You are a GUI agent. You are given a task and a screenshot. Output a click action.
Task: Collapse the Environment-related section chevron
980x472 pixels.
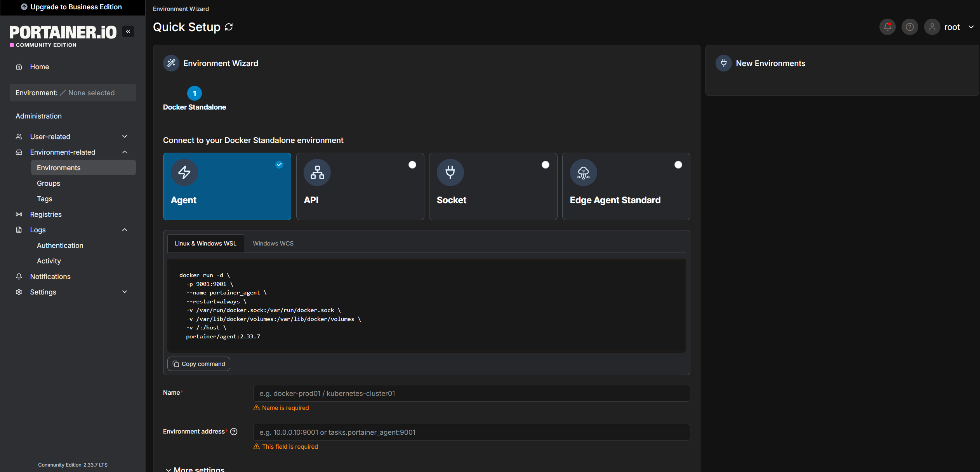(x=125, y=152)
